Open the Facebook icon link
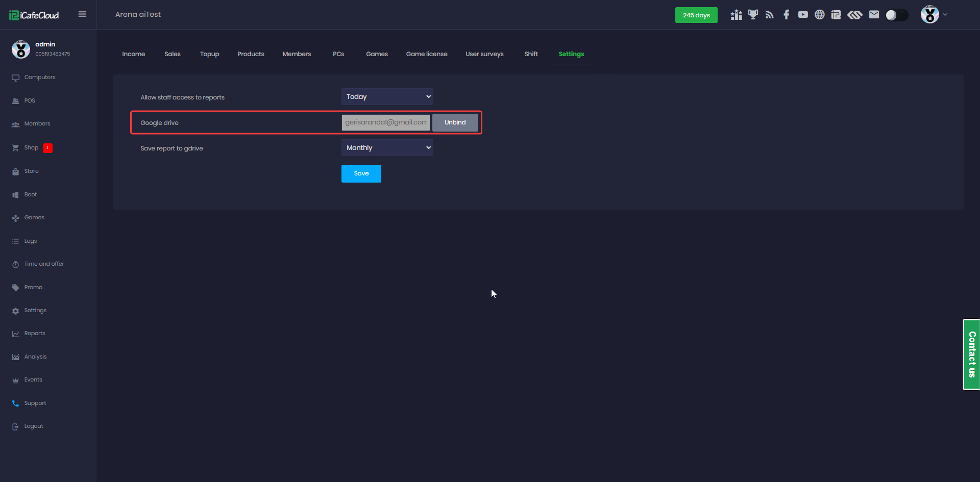The height and width of the screenshot is (482, 980). pyautogui.click(x=786, y=15)
